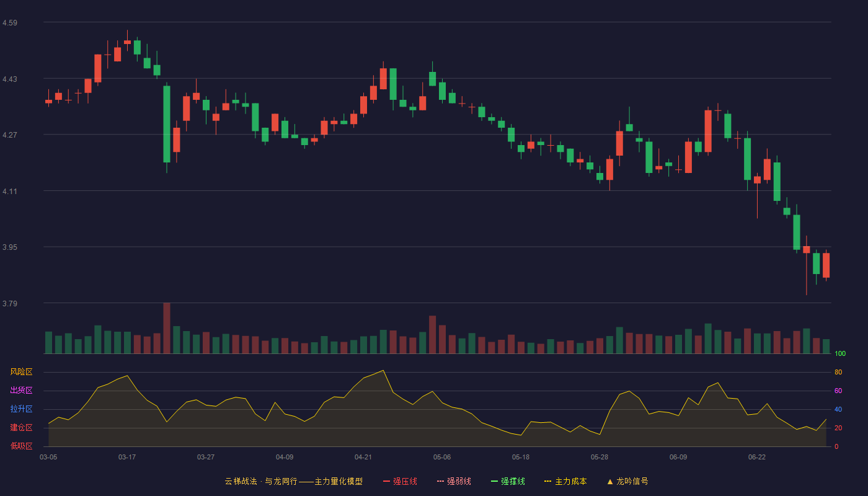Click the 3.79 price axis label

pos(10,304)
